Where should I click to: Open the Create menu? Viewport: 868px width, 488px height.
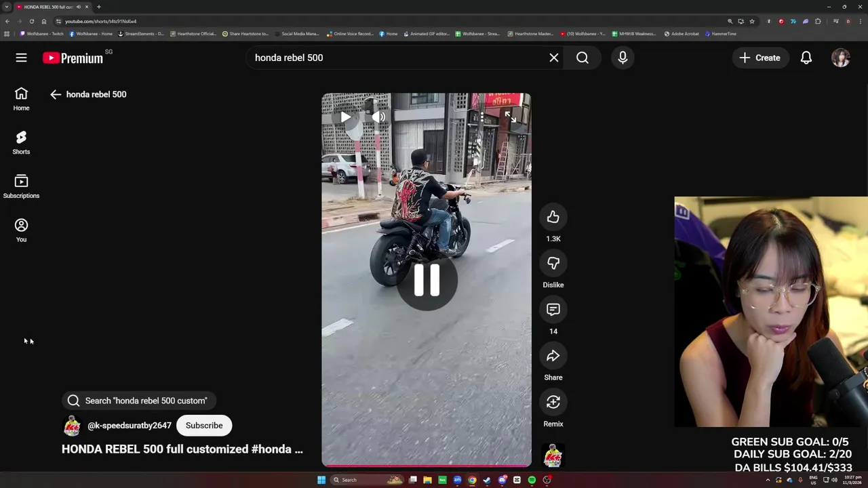pyautogui.click(x=759, y=58)
